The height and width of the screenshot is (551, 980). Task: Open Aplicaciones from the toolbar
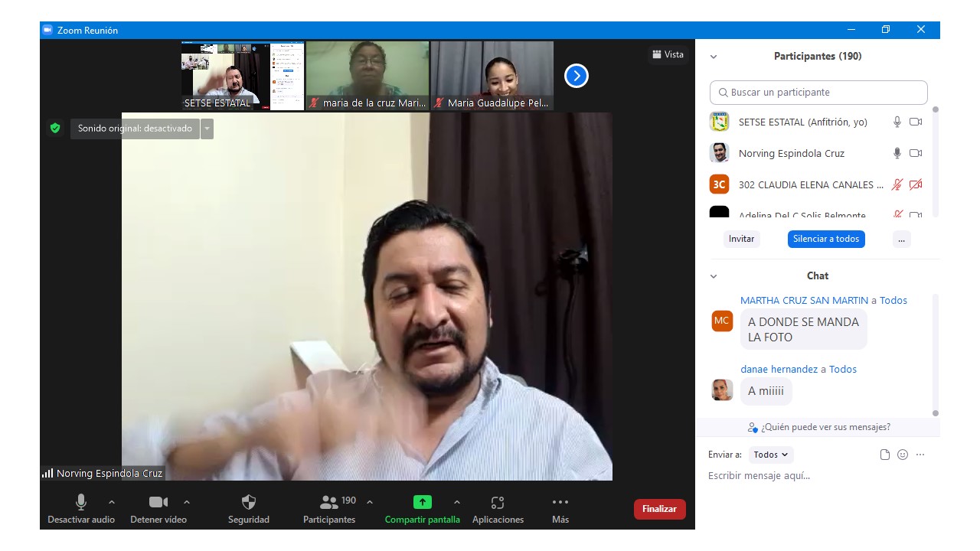tap(498, 507)
